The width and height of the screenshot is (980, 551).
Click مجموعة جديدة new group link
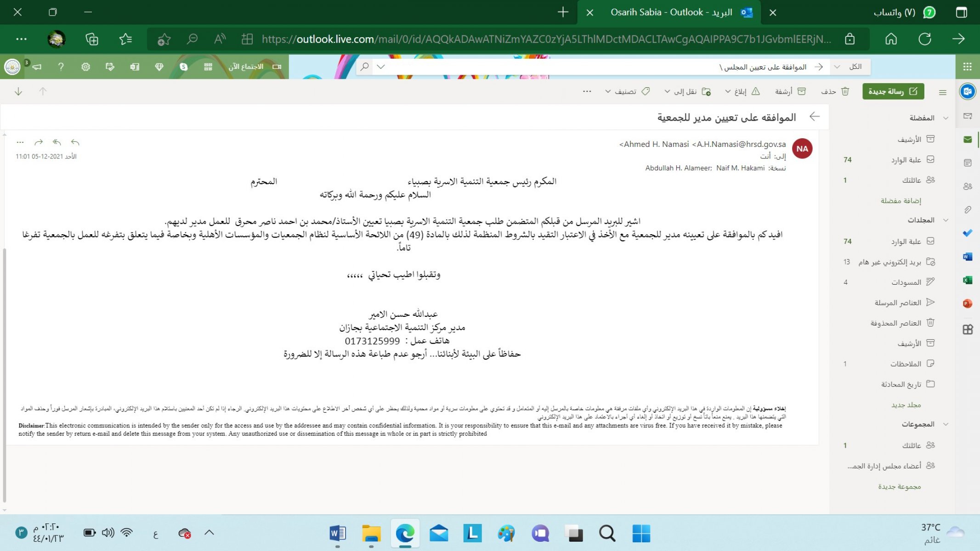click(900, 487)
